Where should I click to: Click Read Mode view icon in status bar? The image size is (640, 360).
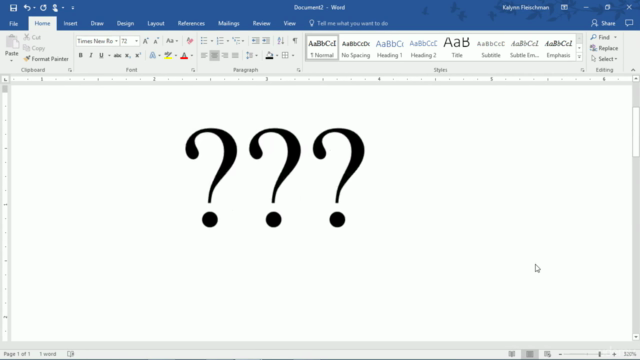click(512, 354)
